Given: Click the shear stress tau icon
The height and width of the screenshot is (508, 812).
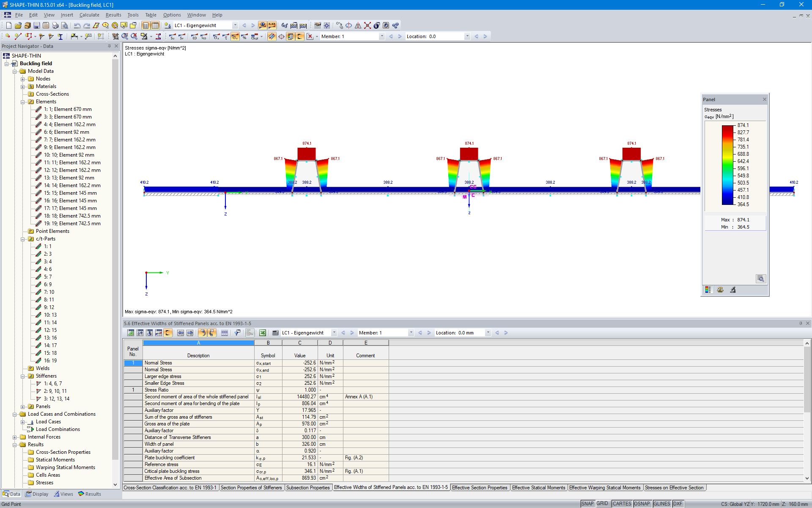Looking at the screenshot, I should pos(226,37).
